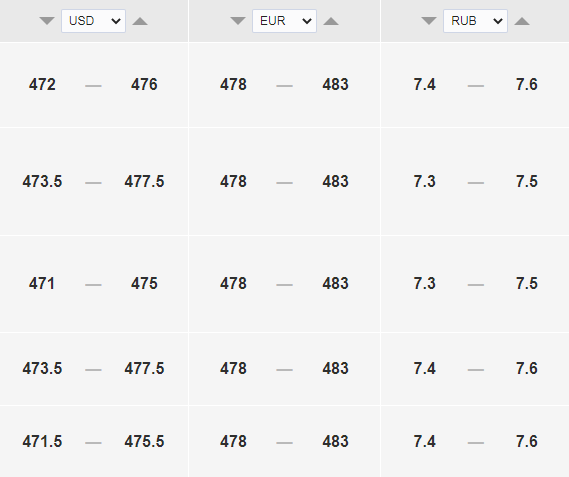Image resolution: width=569 pixels, height=477 pixels.
Task: Click the 471 USD buy rate
Action: [42, 284]
